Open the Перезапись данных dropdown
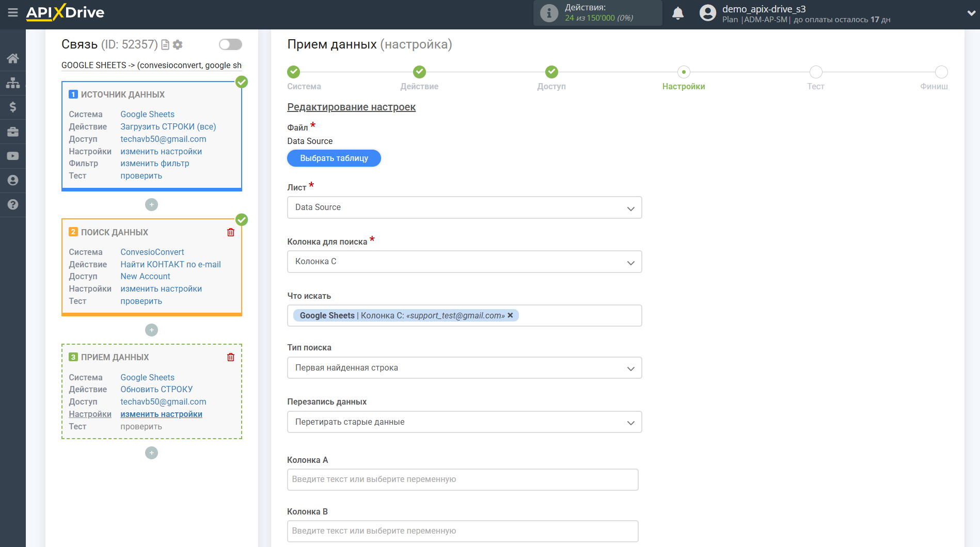 click(x=464, y=422)
